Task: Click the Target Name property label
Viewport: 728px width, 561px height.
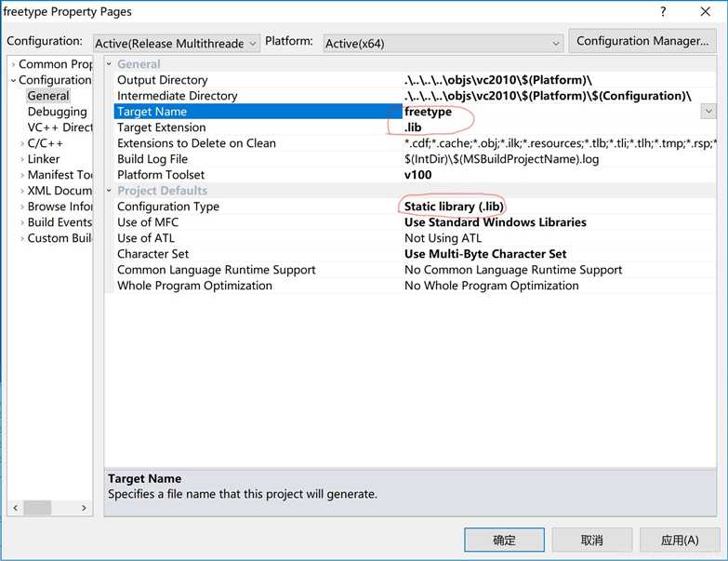Action: coord(152,112)
